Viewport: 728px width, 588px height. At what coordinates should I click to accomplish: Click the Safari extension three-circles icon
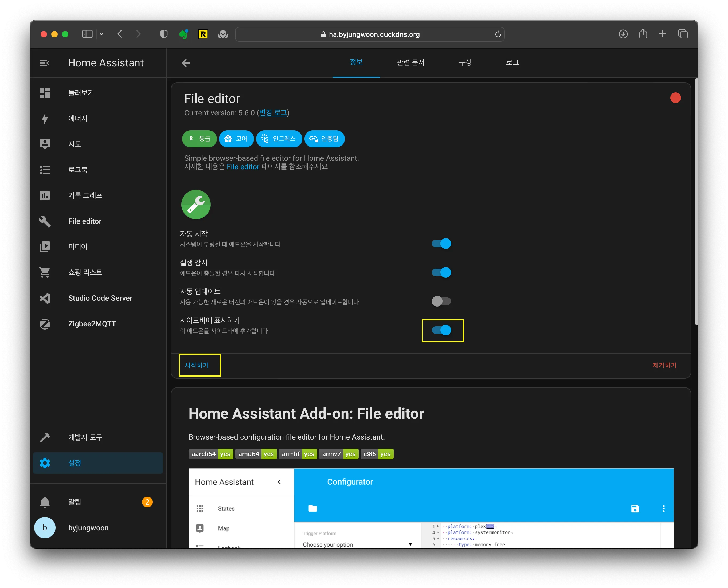(222, 34)
